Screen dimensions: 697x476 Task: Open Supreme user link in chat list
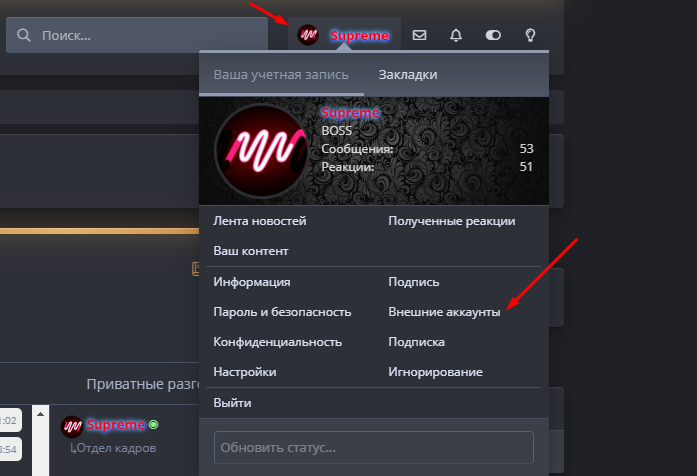(x=116, y=424)
